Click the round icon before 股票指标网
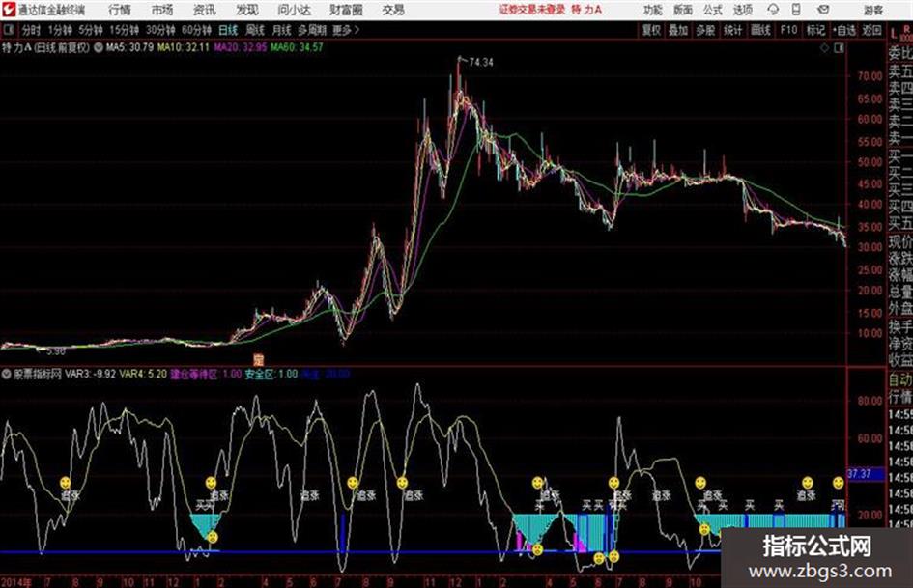This screenshot has height=588, width=913. (7, 374)
